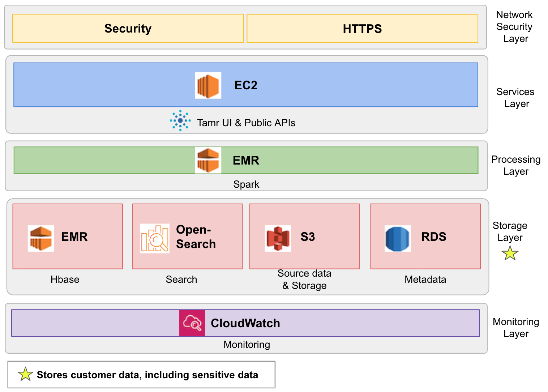Screen dimensions: 548x392
Task: Click the Hbase caption
Action: (x=65, y=280)
